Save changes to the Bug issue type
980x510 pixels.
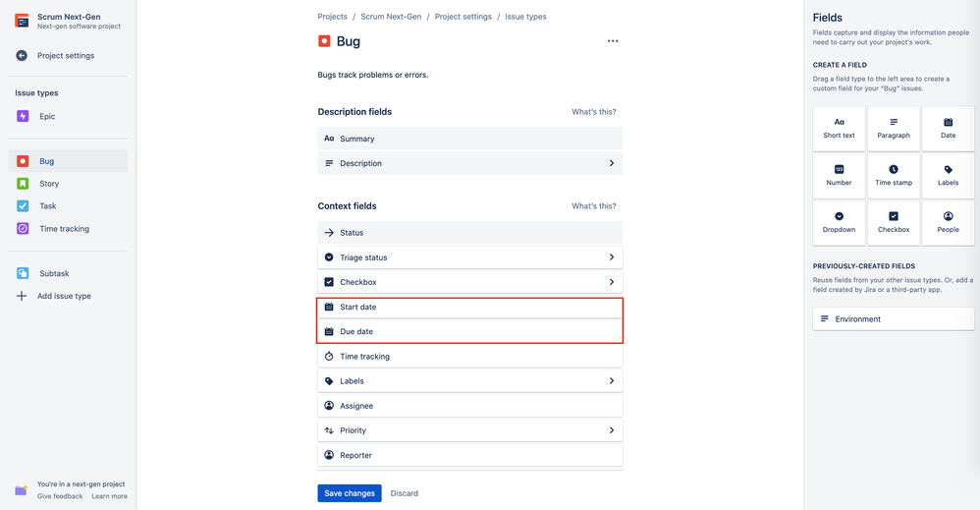pos(350,493)
